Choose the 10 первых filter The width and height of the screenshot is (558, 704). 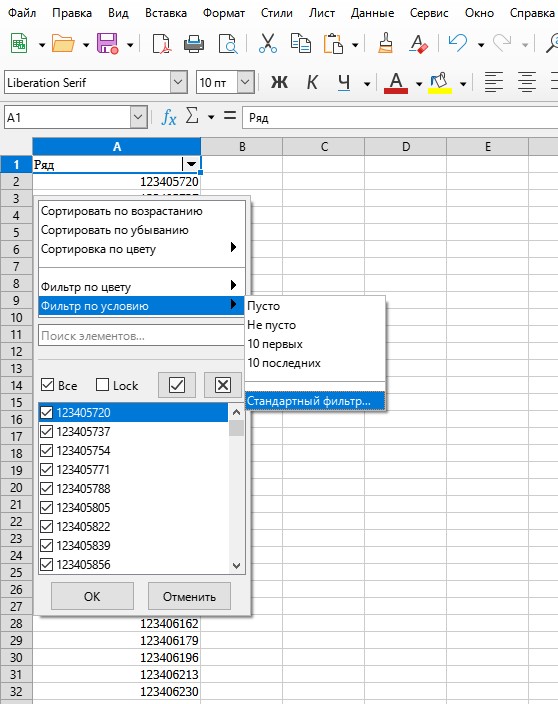[x=315, y=344]
